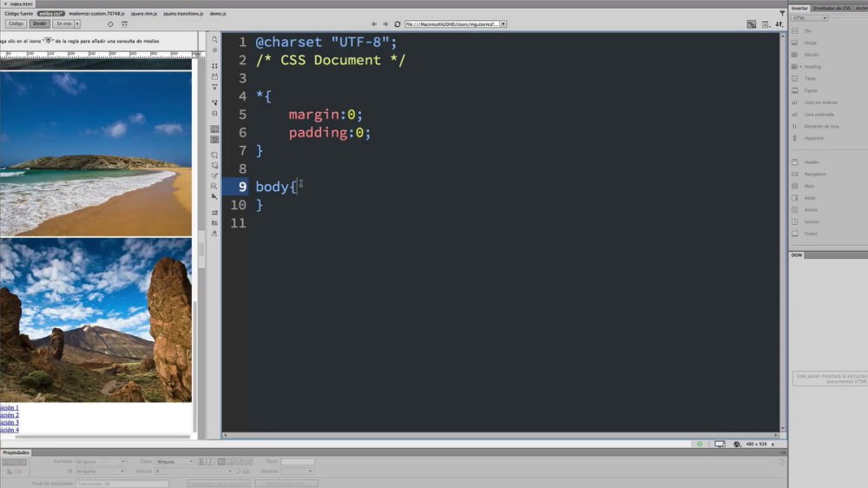Click the filter funnel icon at top right
Screen dimensions: 868x488
(x=782, y=13)
